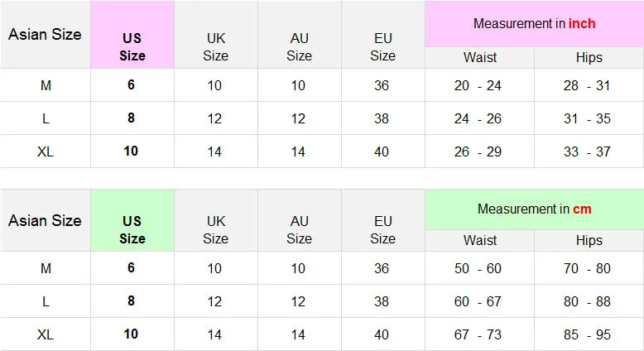Click the "Measurement in inch" header
Image resolution: width=644 pixels, height=351 pixels.
pos(534,24)
